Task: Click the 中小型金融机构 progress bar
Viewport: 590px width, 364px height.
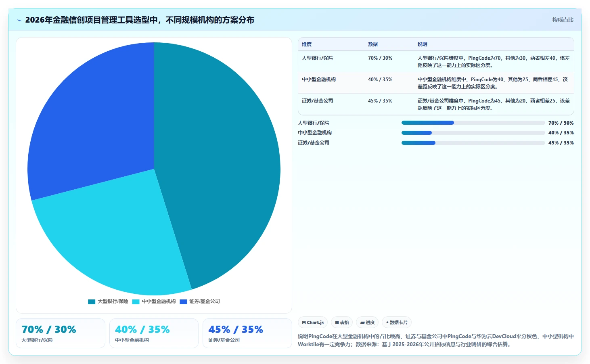Action: click(x=473, y=133)
